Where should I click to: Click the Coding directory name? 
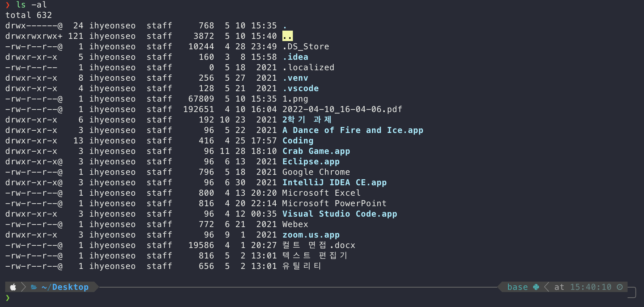[x=298, y=141]
